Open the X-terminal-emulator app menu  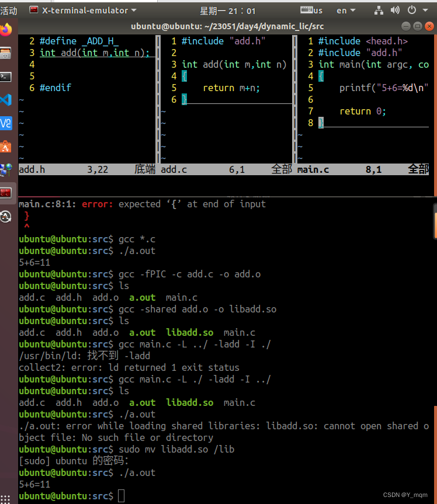pos(83,11)
